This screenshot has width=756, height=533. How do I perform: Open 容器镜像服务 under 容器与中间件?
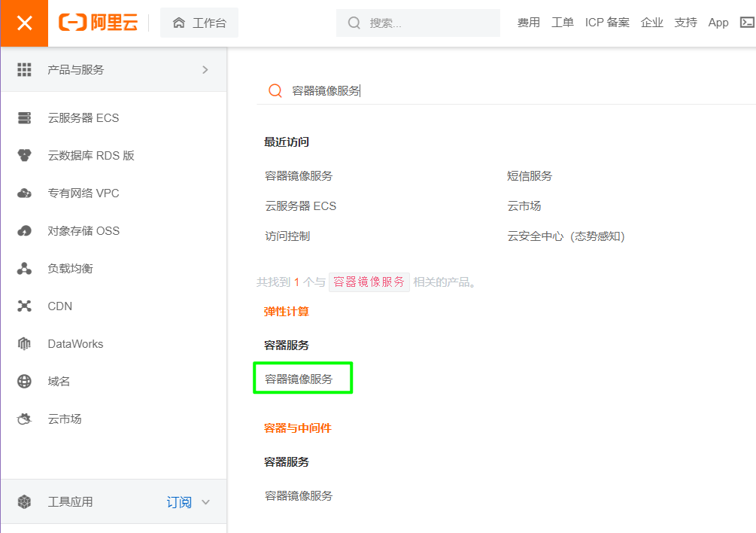point(299,496)
